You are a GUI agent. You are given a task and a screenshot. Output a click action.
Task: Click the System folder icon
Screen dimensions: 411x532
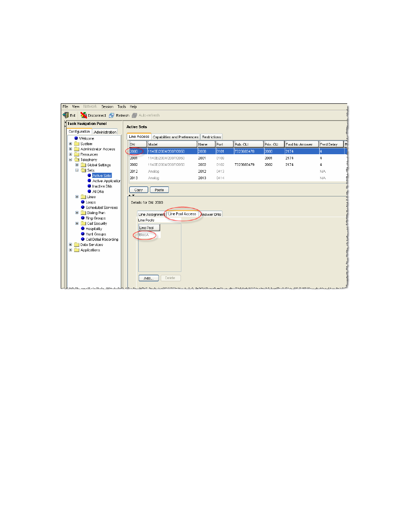(77, 143)
